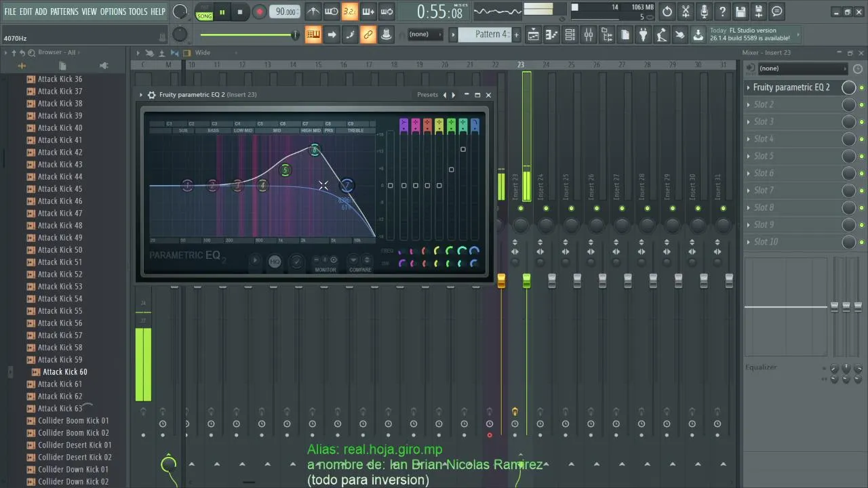Open the OPTIONS menu
This screenshot has width=868, height=488.
click(x=113, y=12)
